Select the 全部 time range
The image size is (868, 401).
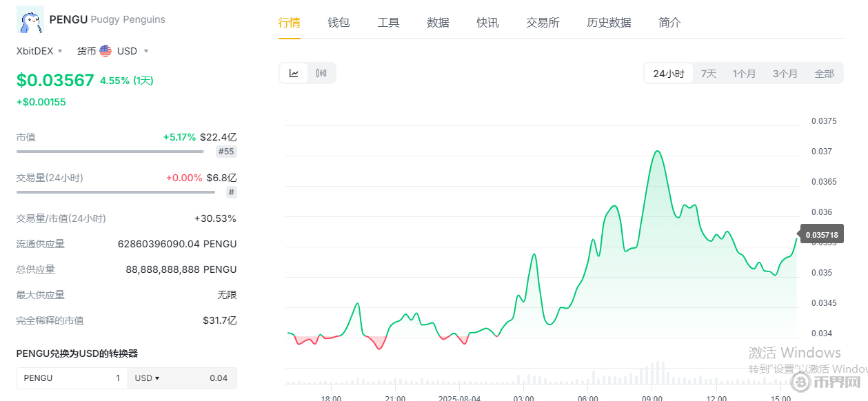tap(825, 74)
